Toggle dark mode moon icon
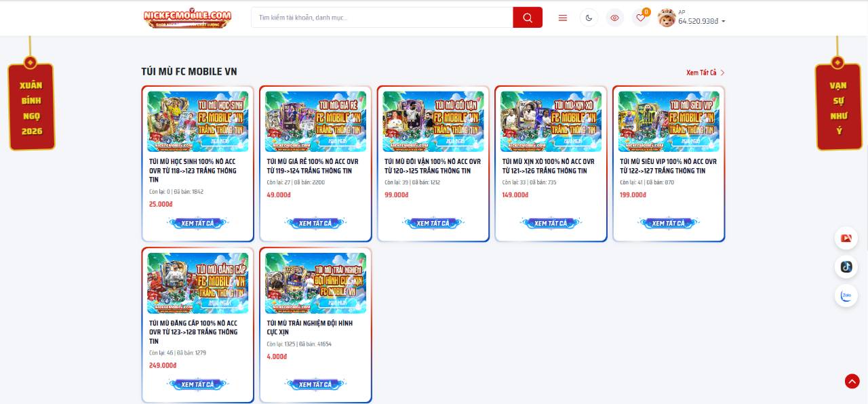The image size is (868, 404). 589,18
